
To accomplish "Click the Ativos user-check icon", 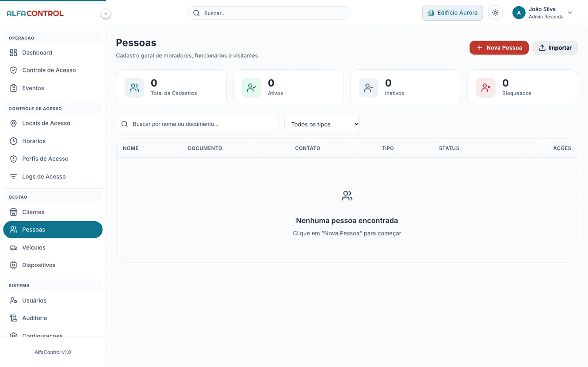I will click(x=252, y=87).
